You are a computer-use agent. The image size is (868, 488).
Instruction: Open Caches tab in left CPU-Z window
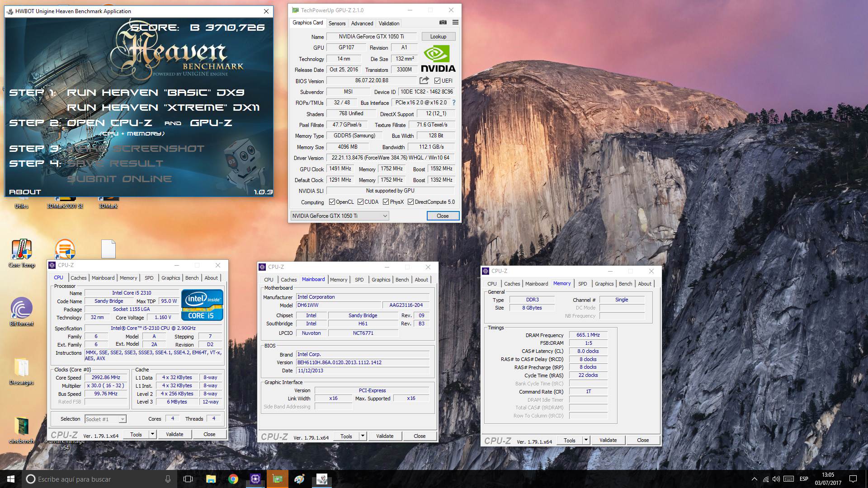click(78, 278)
